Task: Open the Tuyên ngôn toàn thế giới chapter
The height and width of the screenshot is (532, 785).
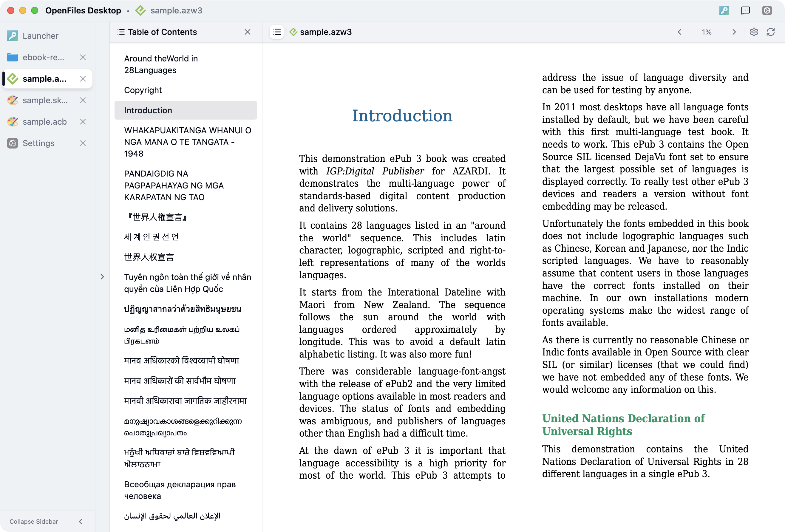Action: [x=186, y=283]
